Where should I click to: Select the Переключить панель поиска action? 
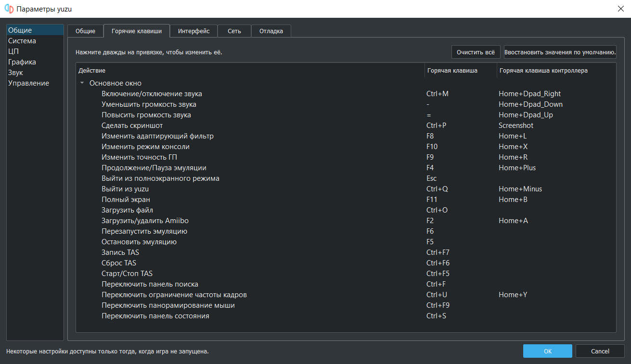150,284
